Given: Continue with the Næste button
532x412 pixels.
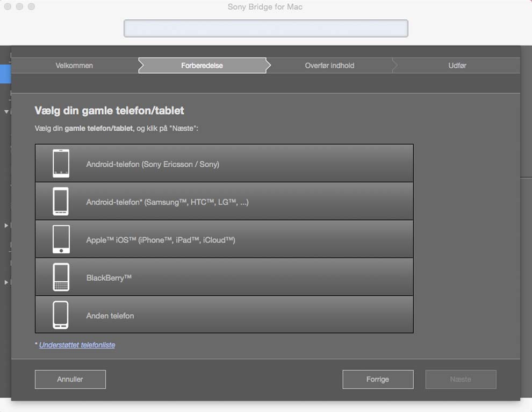Looking at the screenshot, I should (x=461, y=379).
